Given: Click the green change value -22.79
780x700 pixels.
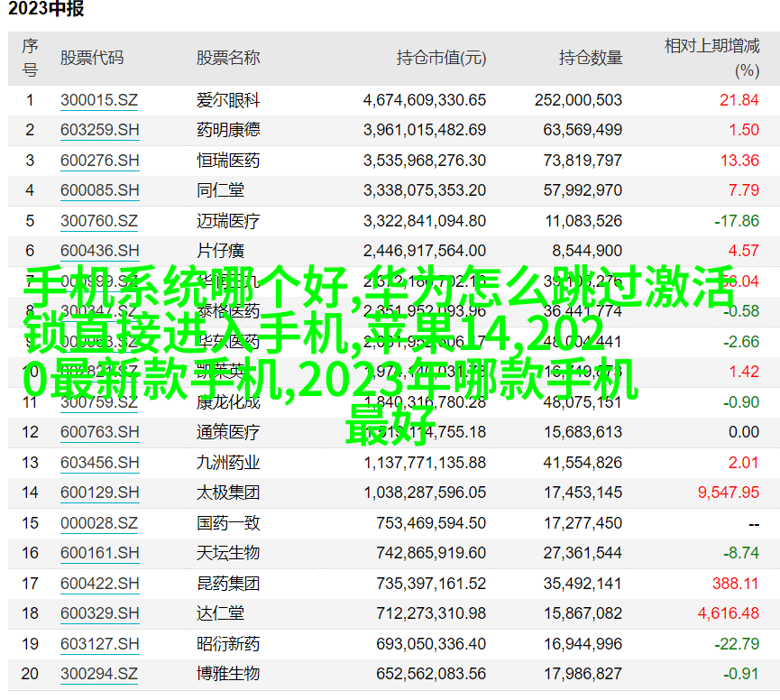Looking at the screenshot, I should (x=737, y=644).
